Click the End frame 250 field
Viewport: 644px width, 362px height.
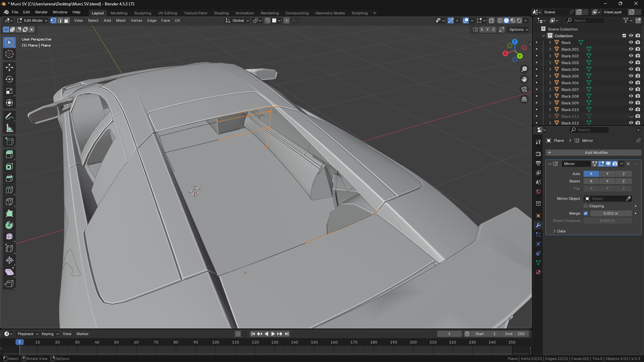[515, 334]
